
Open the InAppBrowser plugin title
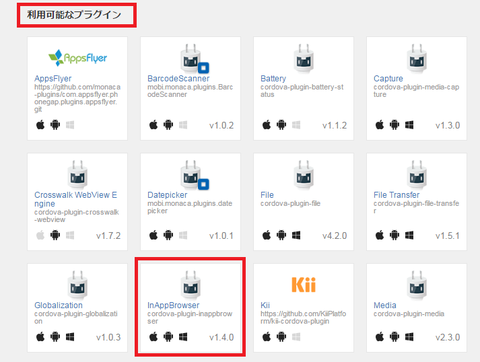[173, 305]
